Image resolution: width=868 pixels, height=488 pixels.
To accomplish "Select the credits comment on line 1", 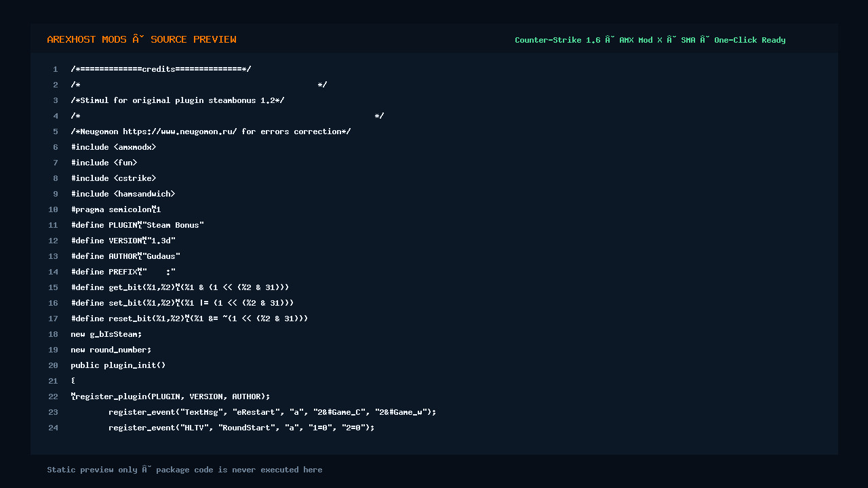I will pos(161,69).
